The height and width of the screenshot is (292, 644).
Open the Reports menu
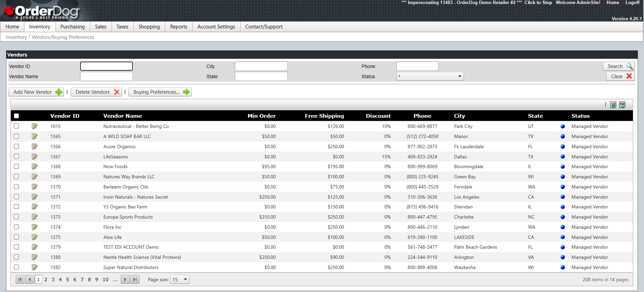(179, 27)
